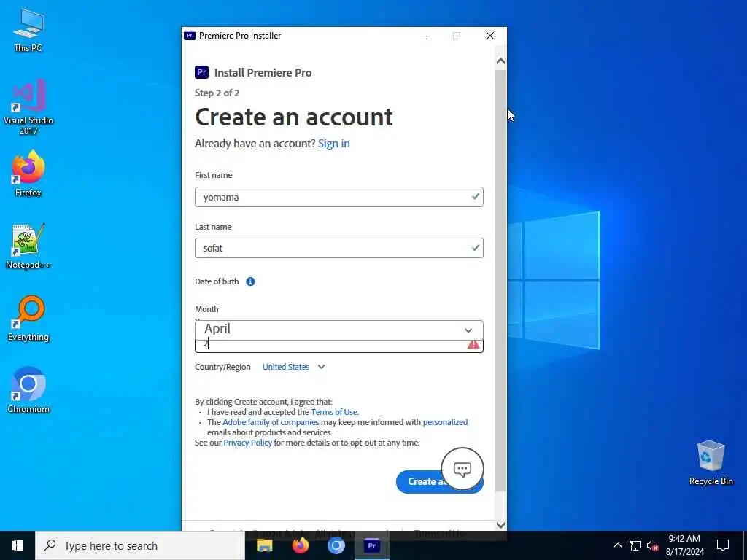The width and height of the screenshot is (747, 560).
Task: Open Everything search desktop shortcut
Action: tap(28, 319)
